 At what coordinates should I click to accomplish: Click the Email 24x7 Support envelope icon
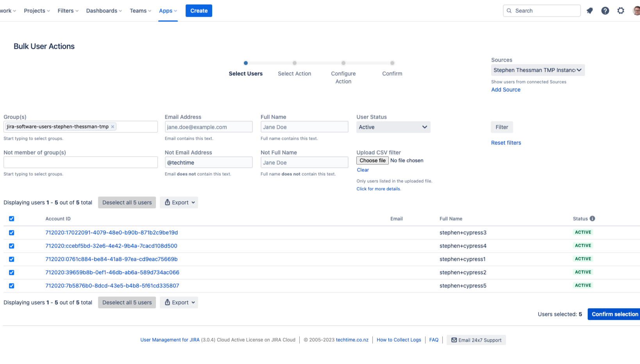pyautogui.click(x=454, y=340)
